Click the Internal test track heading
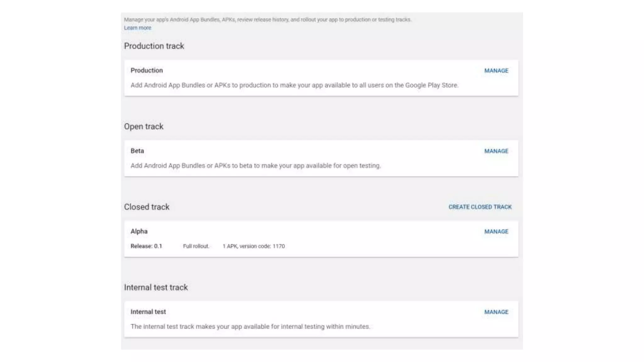The image size is (644, 362). [156, 287]
